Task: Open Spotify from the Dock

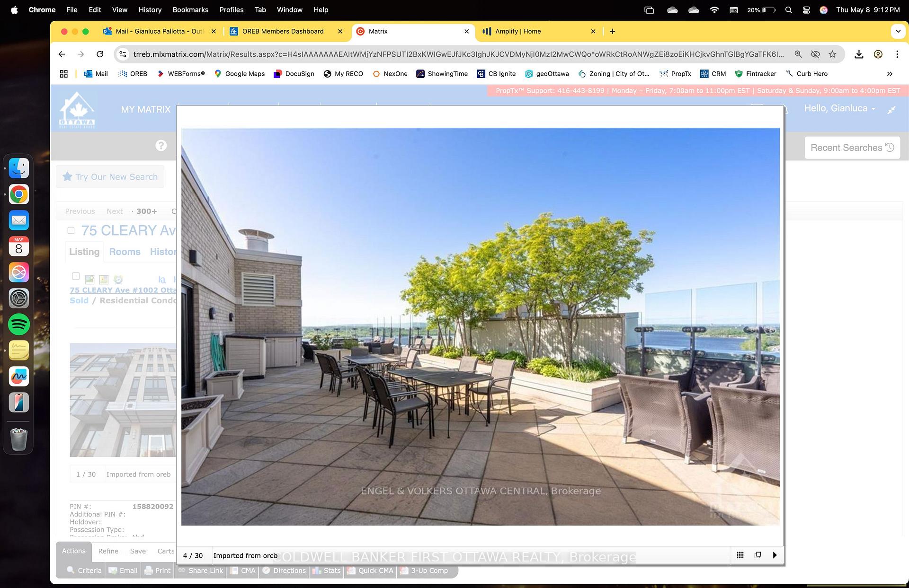Action: click(19, 325)
